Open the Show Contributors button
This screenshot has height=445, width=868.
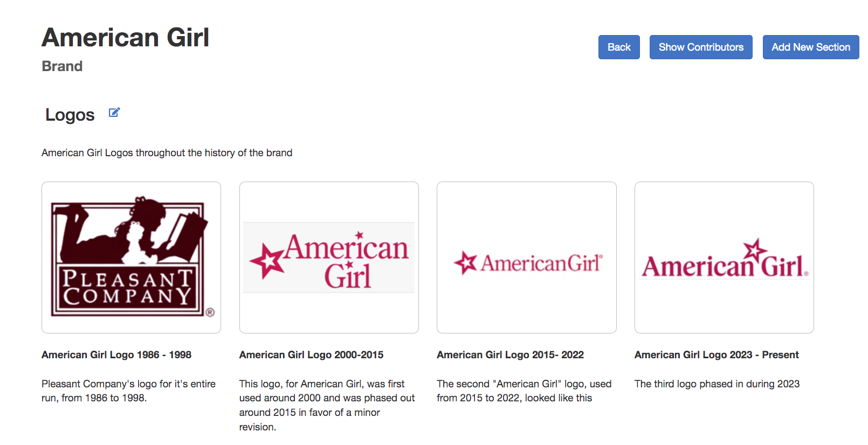[x=701, y=47]
